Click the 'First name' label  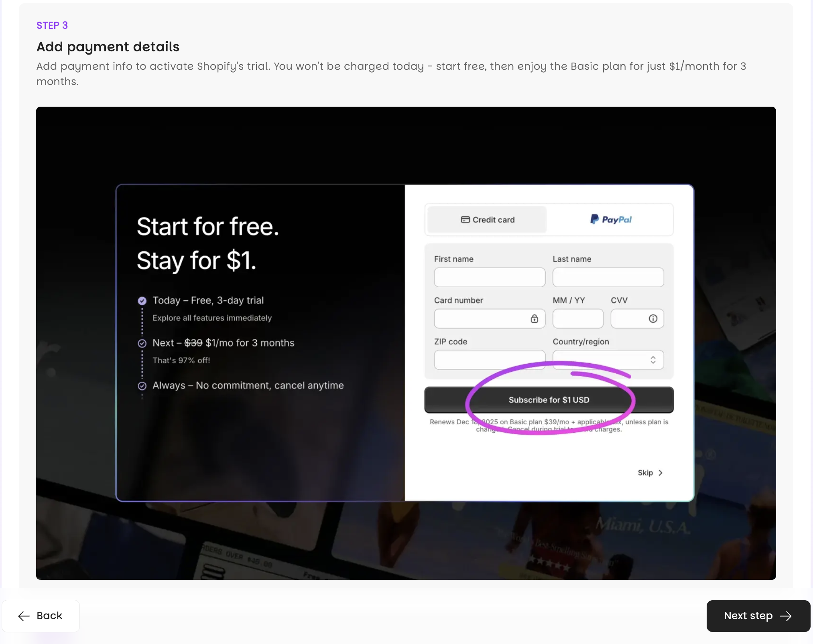[x=454, y=259]
